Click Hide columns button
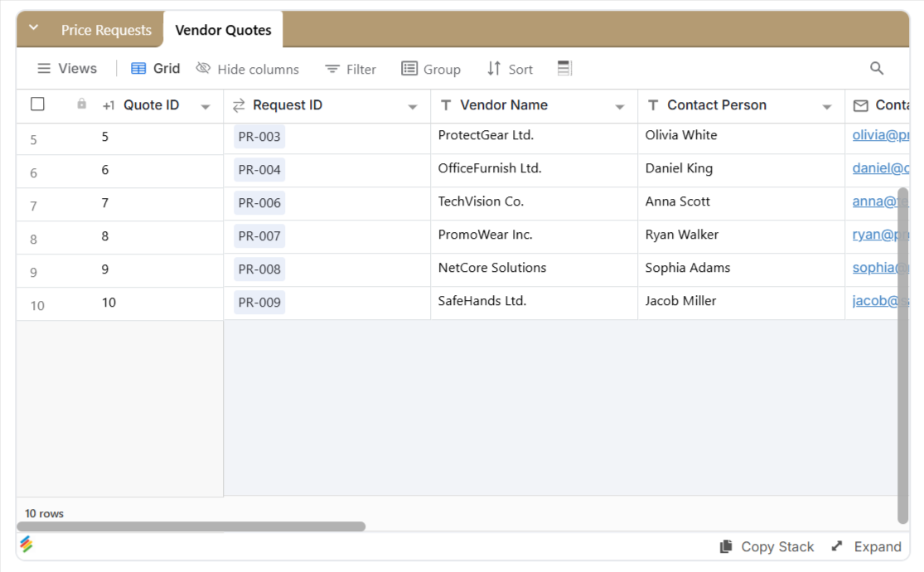The width and height of the screenshot is (924, 572). [248, 69]
